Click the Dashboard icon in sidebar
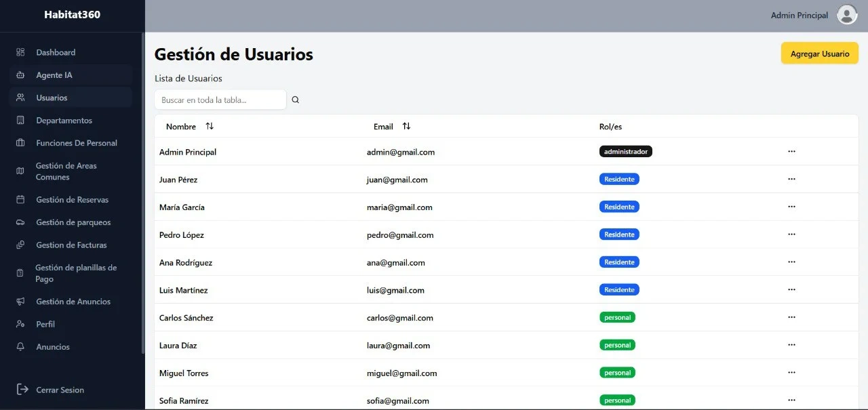This screenshot has height=410, width=868. [x=20, y=52]
